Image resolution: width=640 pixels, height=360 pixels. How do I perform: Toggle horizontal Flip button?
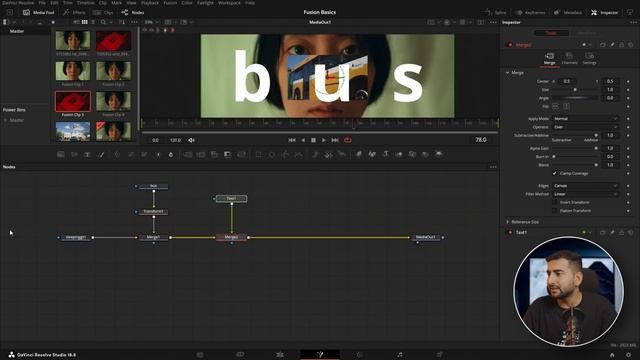click(555, 107)
